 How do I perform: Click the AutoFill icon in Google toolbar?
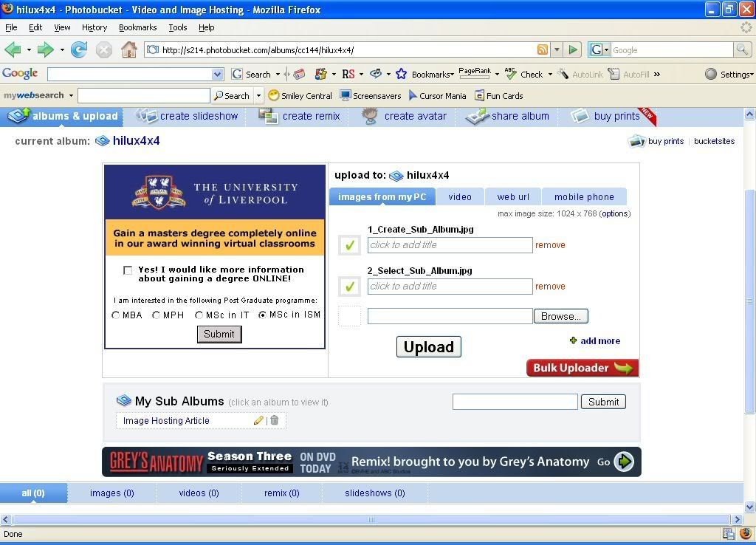614,74
